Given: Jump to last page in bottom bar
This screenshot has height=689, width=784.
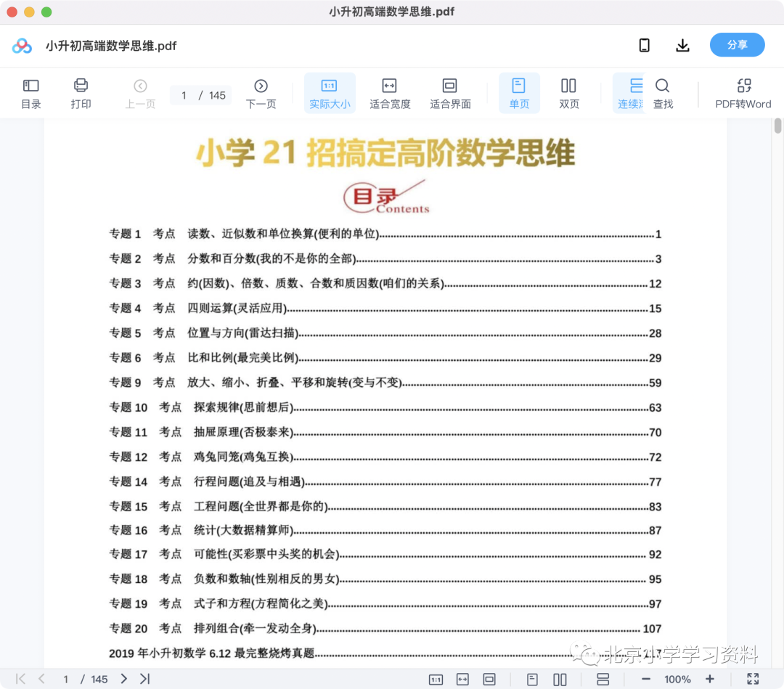Looking at the screenshot, I should pyautogui.click(x=145, y=679).
